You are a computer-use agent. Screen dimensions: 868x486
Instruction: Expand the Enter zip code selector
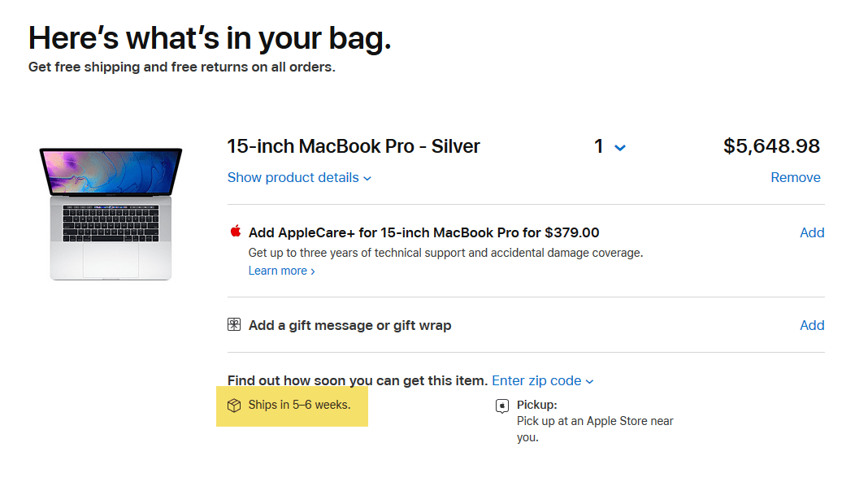pos(542,380)
